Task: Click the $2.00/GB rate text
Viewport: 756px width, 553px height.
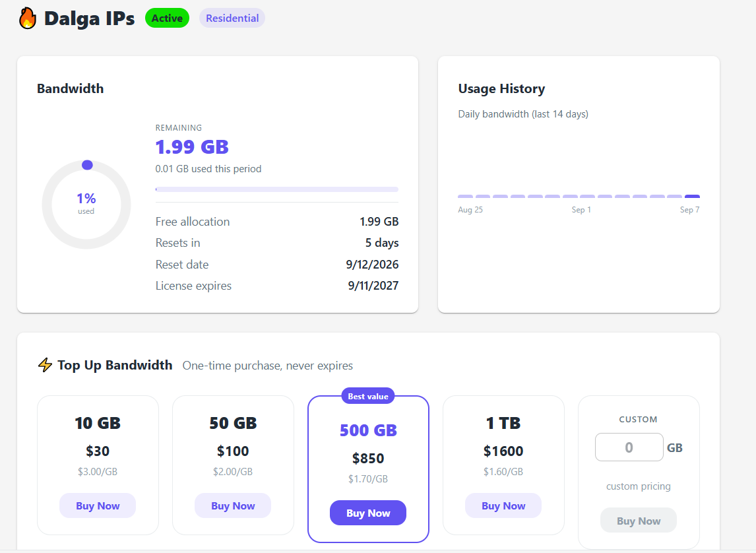Action: [x=233, y=472]
